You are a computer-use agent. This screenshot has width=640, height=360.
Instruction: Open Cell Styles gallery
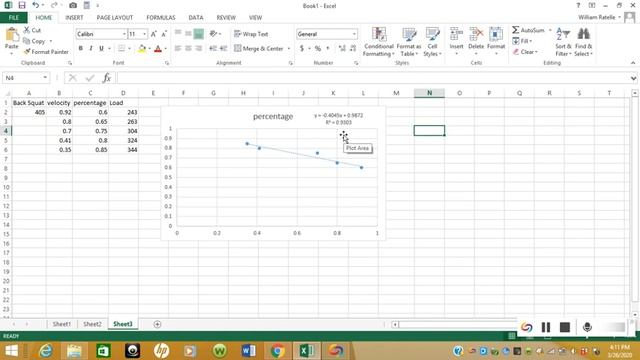tap(432, 42)
